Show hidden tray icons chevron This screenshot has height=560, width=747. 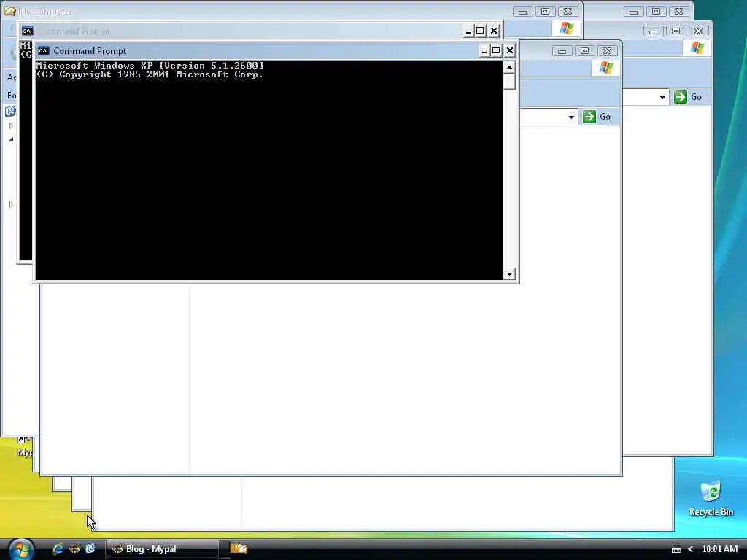(690, 549)
